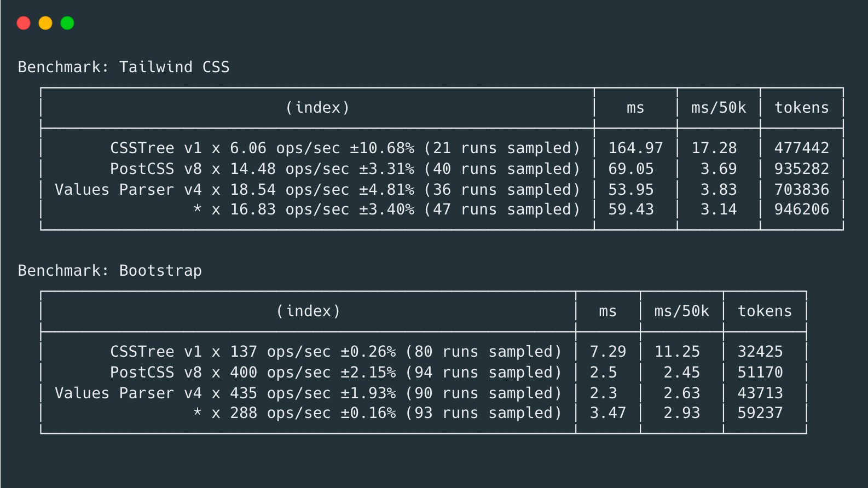Click the ms value "3.47"
868x488 pixels.
(x=607, y=413)
